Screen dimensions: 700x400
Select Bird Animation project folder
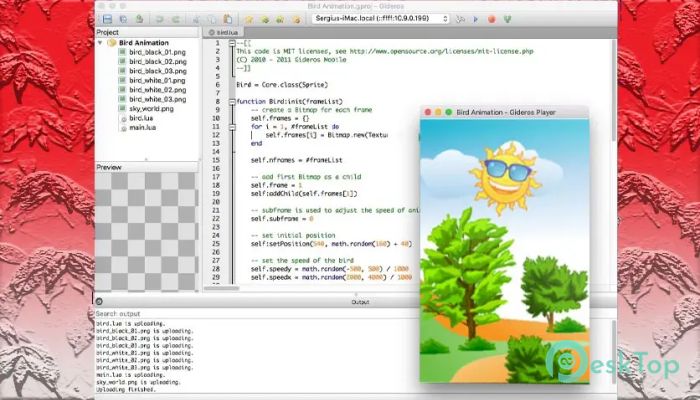coord(143,43)
